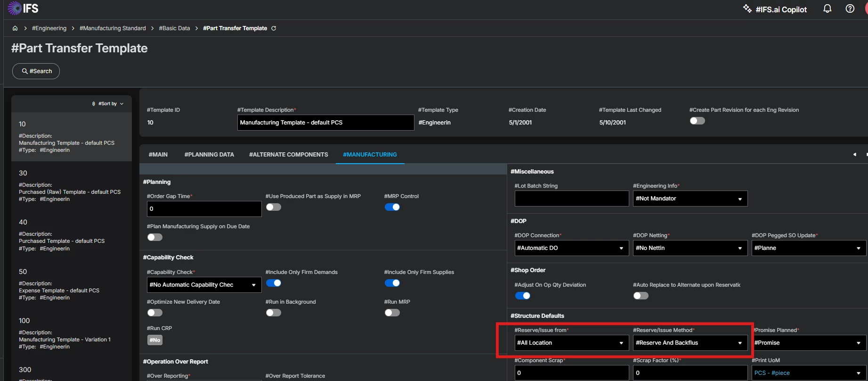Click the IFS.ai Copilot sparkle icon

[x=747, y=9]
